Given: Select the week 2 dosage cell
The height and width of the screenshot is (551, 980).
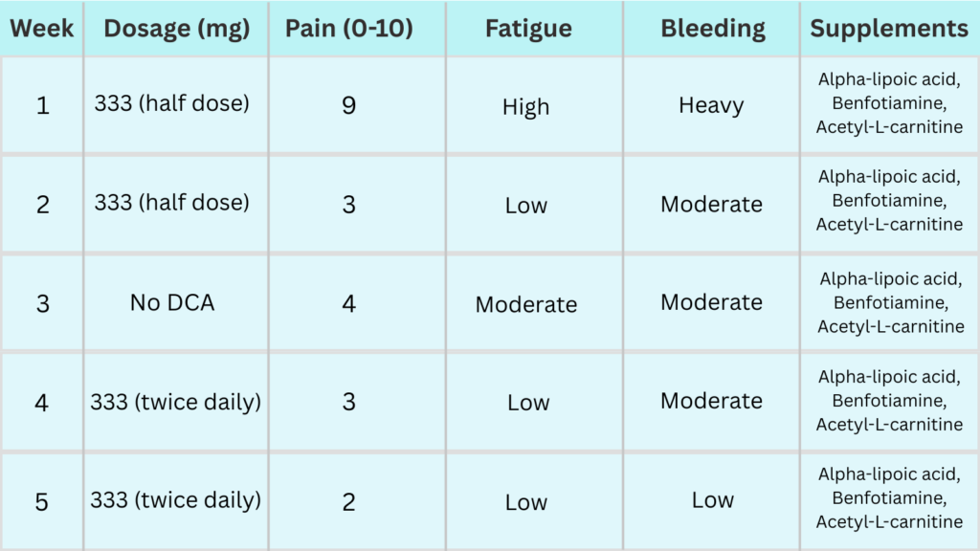Looking at the screenshot, I should tap(172, 203).
